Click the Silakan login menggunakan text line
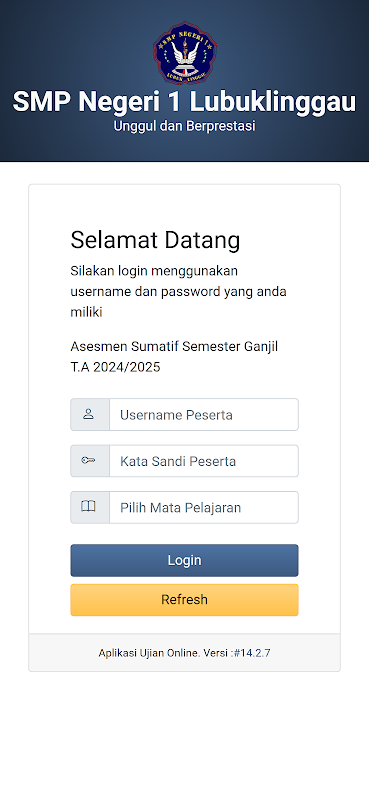The width and height of the screenshot is (369, 800). (154, 270)
